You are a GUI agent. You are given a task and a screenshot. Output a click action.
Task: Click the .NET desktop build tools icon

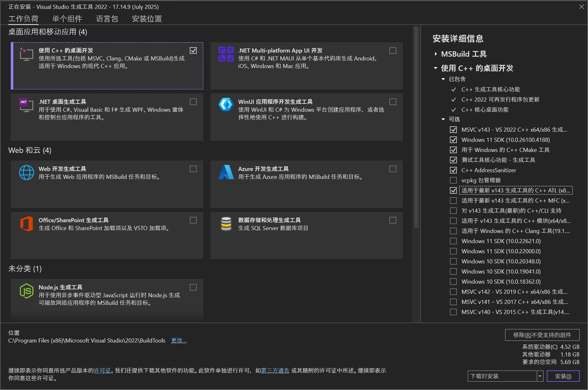[x=26, y=105]
